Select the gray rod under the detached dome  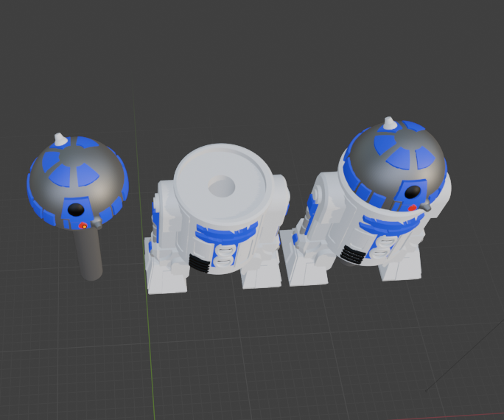pyautogui.click(x=88, y=254)
